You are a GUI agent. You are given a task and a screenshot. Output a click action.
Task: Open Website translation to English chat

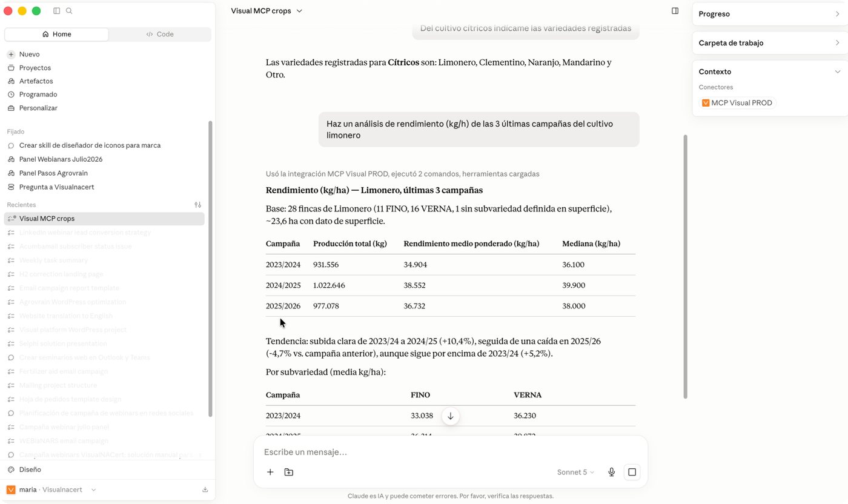point(66,316)
